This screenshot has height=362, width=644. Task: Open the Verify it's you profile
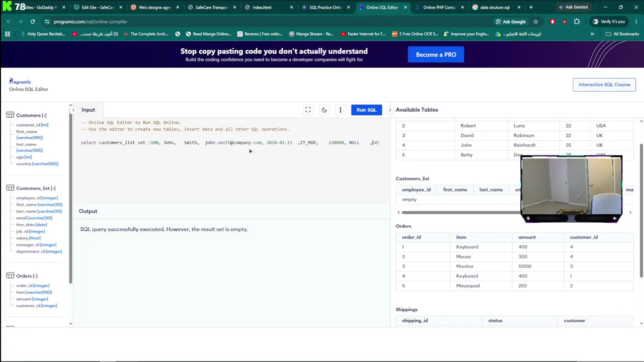(608, 22)
